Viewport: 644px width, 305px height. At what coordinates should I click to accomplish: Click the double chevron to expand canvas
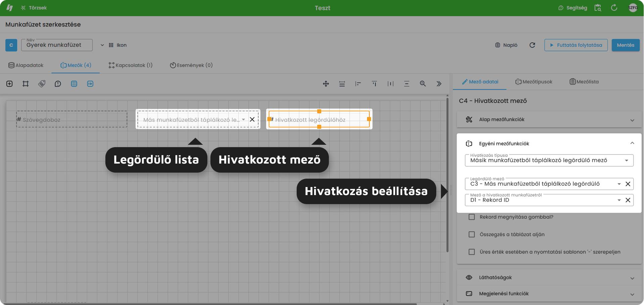[439, 84]
